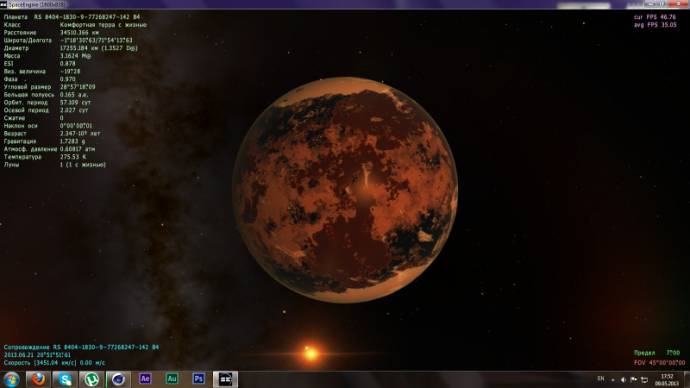Click the SpaceEngine window title bar

308,4
